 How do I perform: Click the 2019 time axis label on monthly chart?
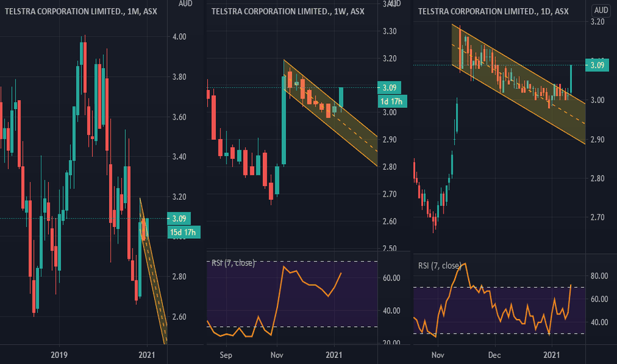(x=59, y=355)
